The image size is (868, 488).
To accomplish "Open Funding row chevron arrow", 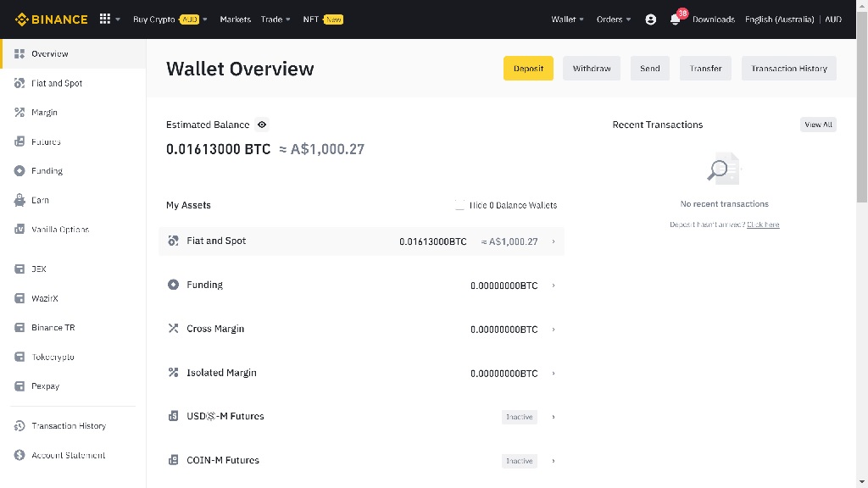I will 553,286.
